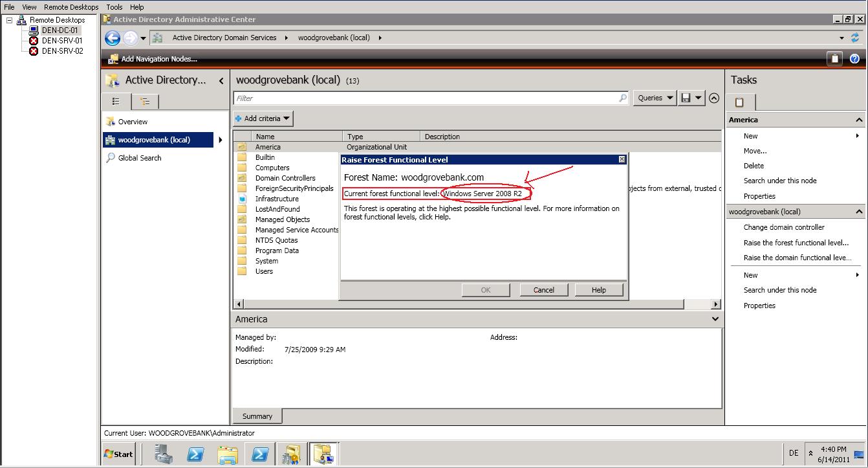Click the Managed Objects folder icon
The image size is (868, 468).
tap(242, 219)
